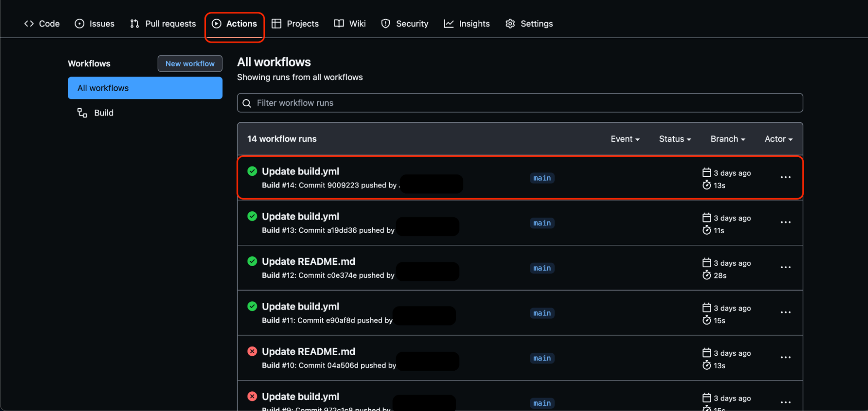Click the Insights graph icon

[449, 24]
